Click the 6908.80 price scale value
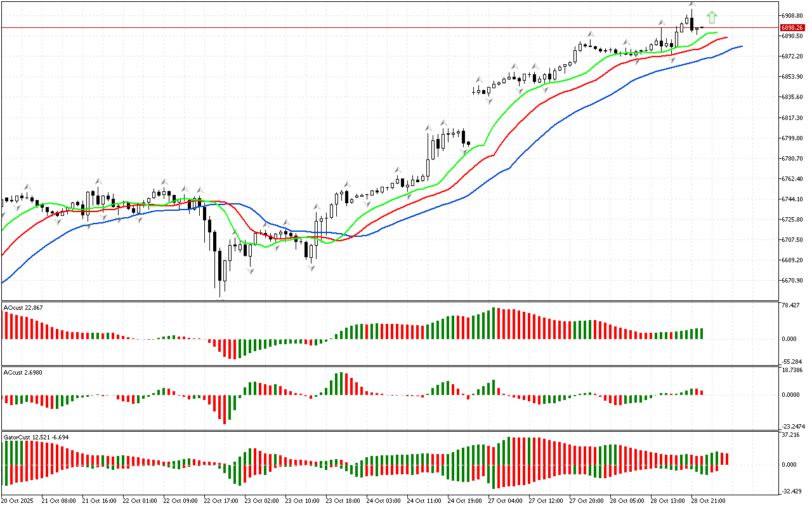The height and width of the screenshot is (508, 812). [792, 15]
